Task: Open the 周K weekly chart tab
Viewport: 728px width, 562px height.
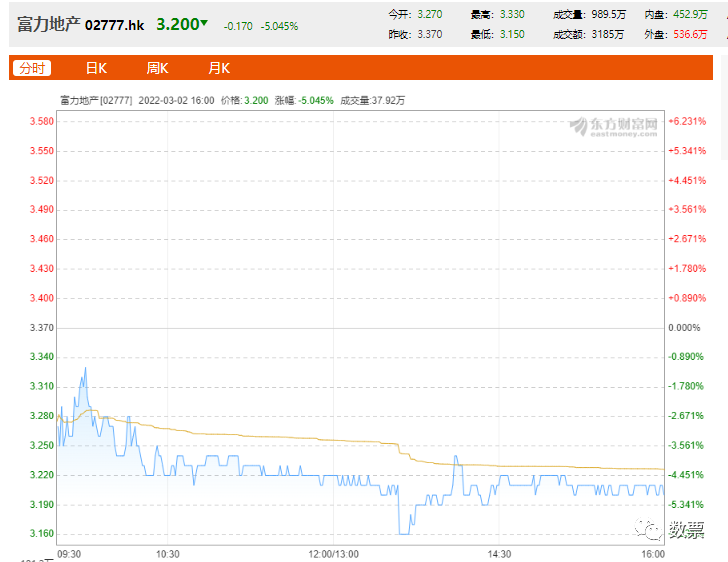Action: tap(157, 68)
